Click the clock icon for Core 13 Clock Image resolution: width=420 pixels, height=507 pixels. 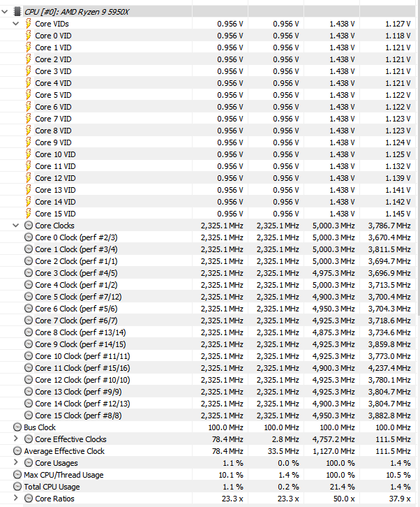(x=29, y=392)
